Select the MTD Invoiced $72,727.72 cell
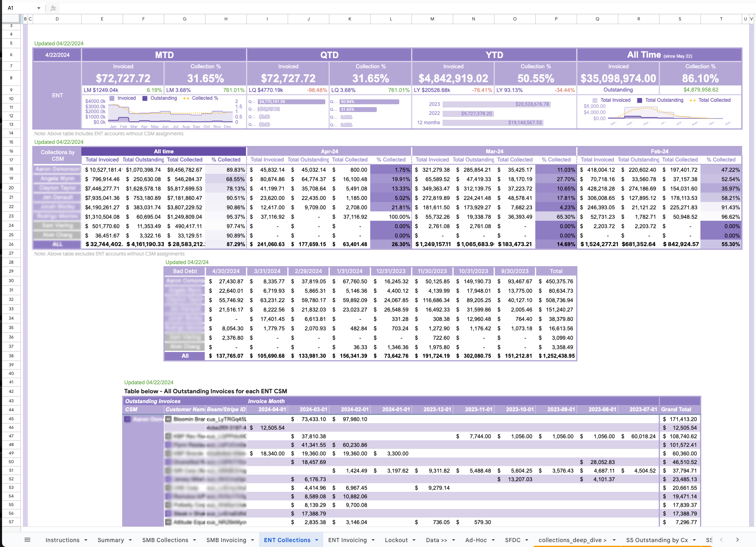The image size is (756, 547). coord(123,78)
